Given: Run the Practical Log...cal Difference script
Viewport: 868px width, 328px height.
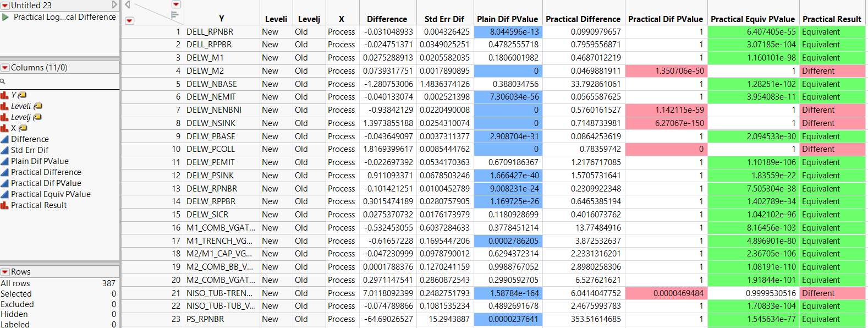Looking at the screenshot, I should pos(6,17).
